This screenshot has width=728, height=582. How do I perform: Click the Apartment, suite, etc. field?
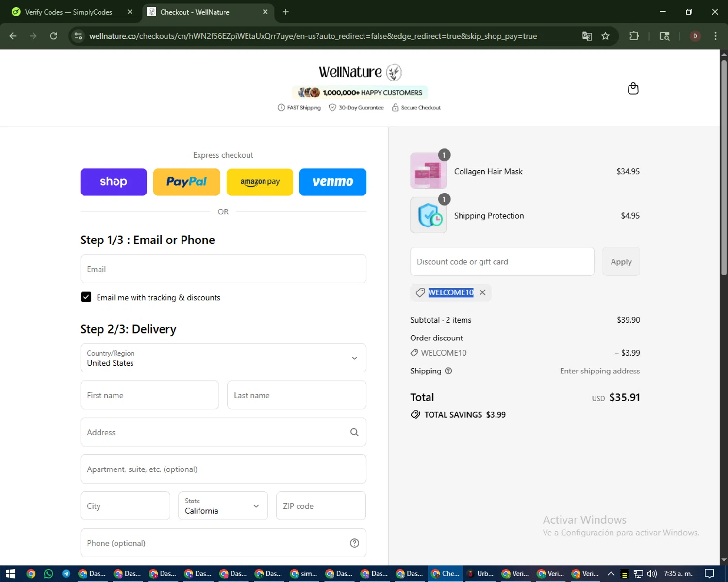pos(223,469)
